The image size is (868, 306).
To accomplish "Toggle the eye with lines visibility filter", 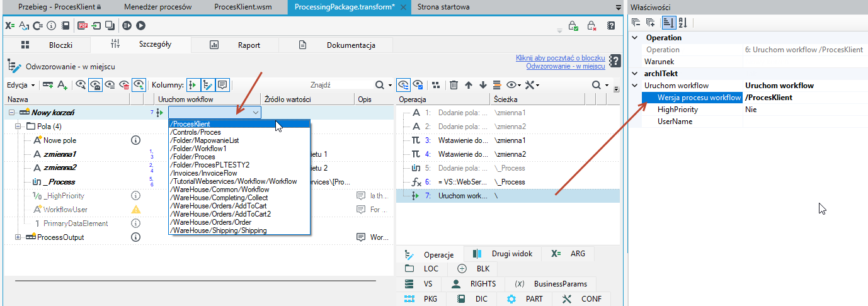I will [x=110, y=84].
